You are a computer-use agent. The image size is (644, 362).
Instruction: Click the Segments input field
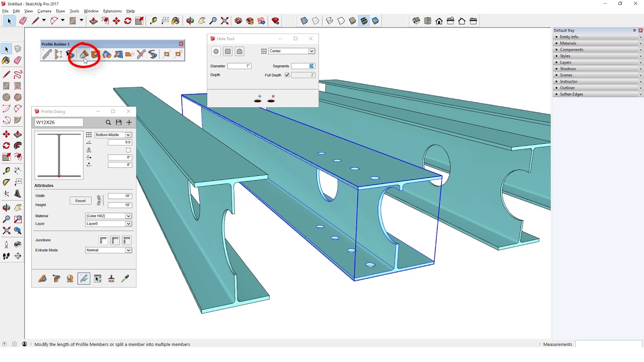[303, 66]
